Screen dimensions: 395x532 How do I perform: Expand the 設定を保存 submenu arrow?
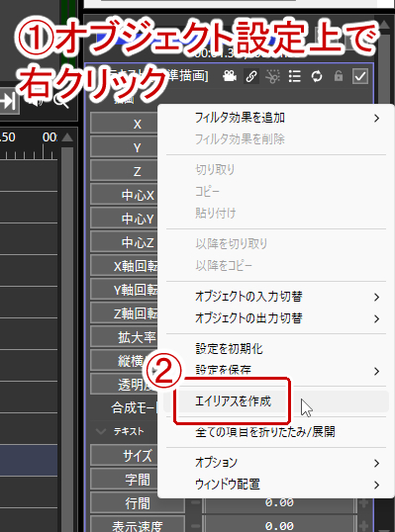(376, 371)
